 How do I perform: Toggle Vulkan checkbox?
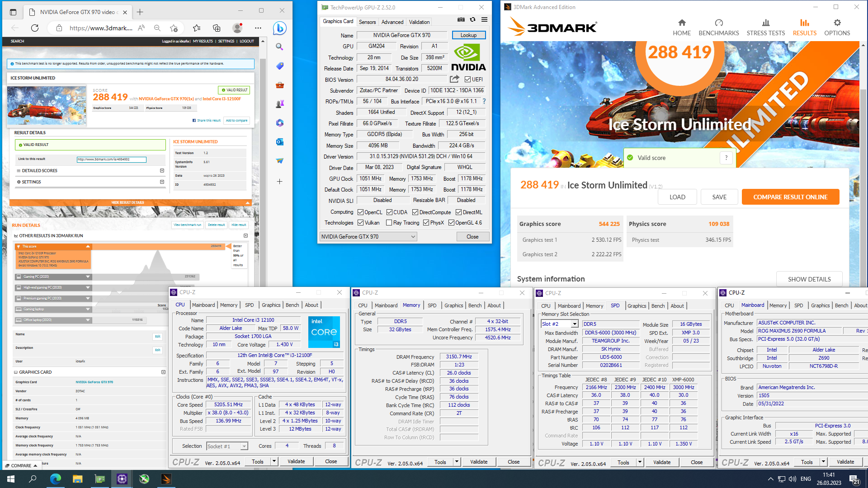click(x=360, y=223)
